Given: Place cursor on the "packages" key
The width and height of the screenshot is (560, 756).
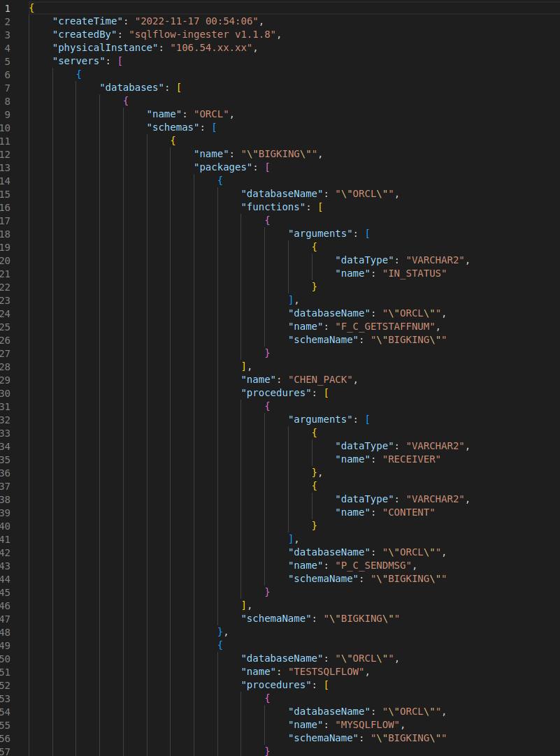Looking at the screenshot, I should [x=224, y=167].
